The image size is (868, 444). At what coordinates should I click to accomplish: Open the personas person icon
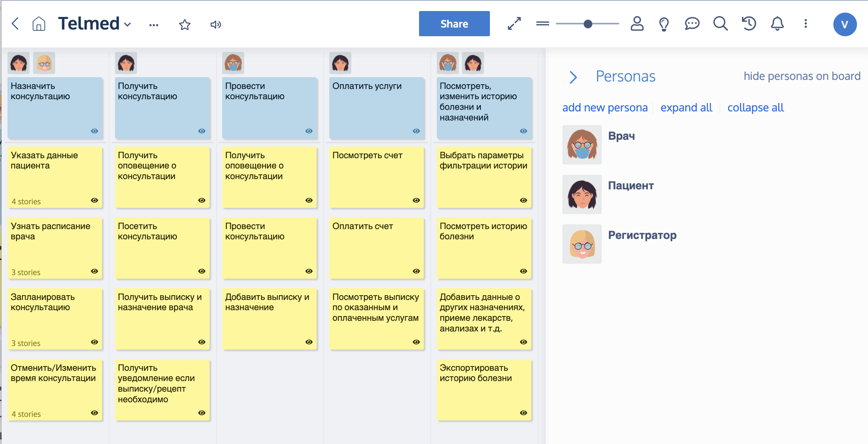click(637, 24)
